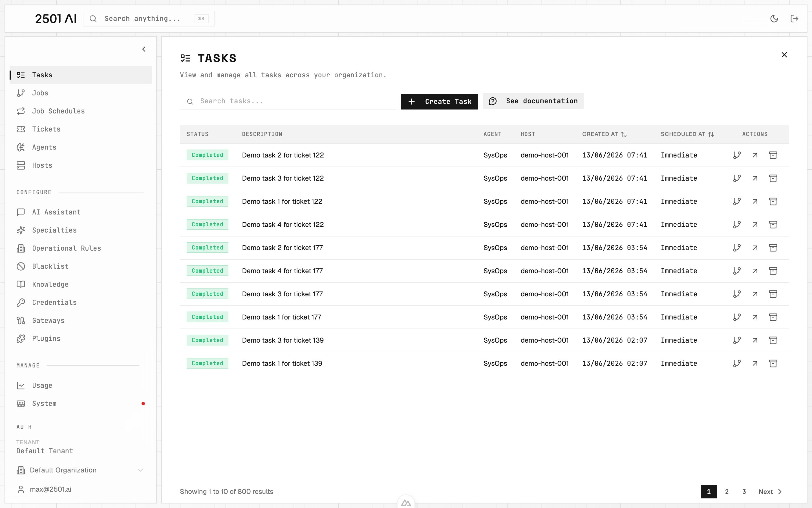Click the System keyboard icon

(21, 404)
